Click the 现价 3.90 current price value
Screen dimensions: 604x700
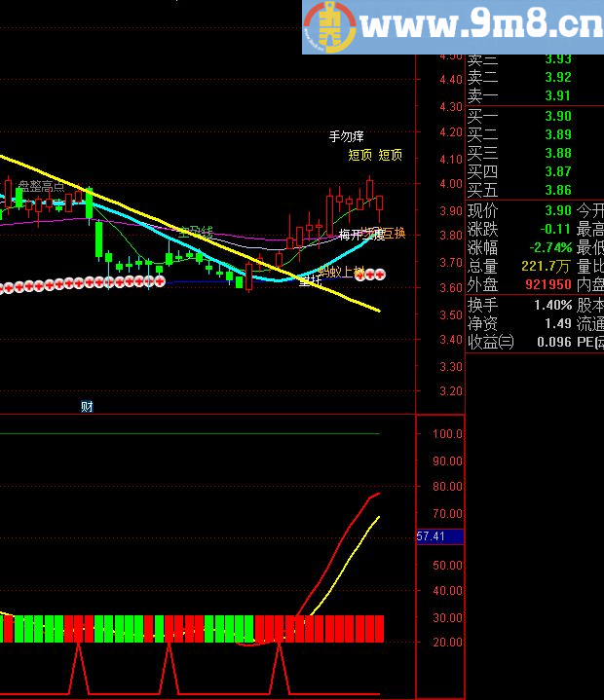pyautogui.click(x=558, y=210)
